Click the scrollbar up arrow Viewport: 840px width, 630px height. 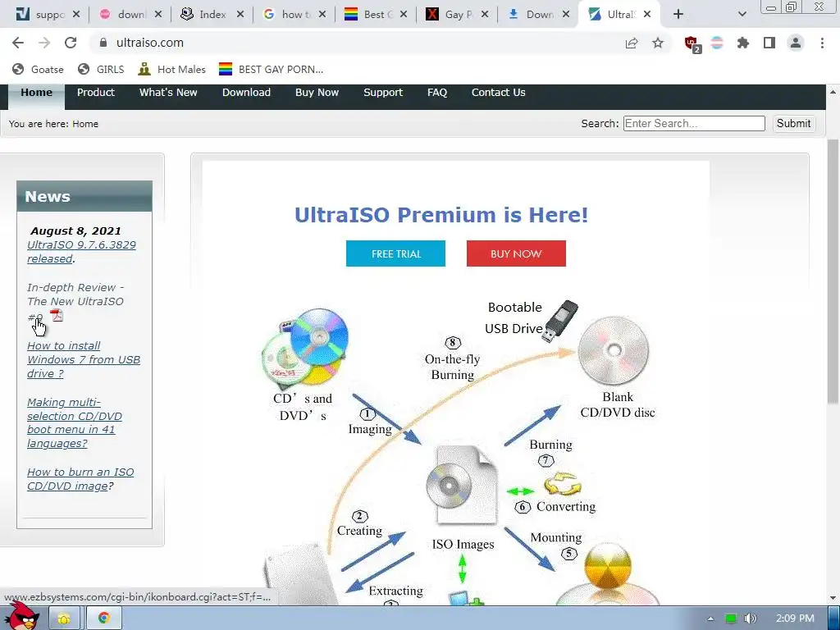coord(833,92)
